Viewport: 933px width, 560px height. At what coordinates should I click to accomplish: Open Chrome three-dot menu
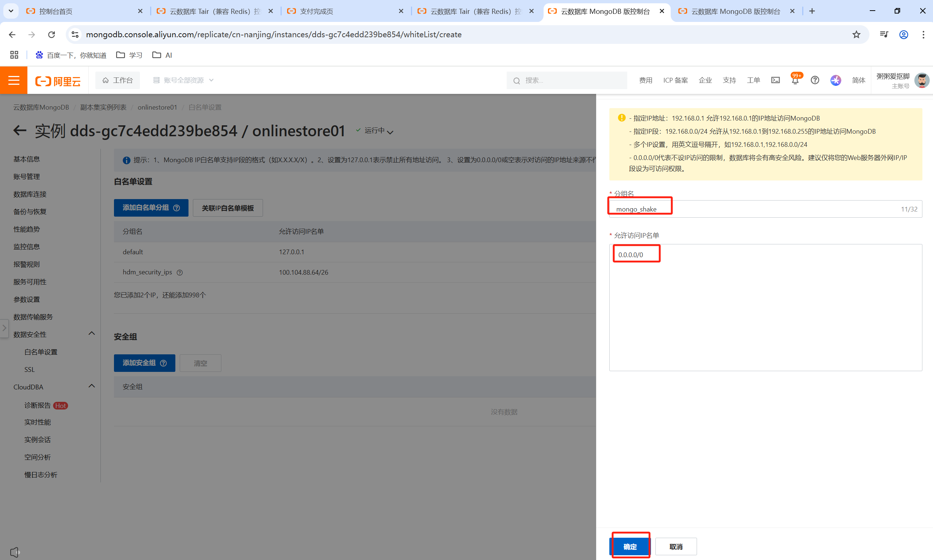(923, 34)
